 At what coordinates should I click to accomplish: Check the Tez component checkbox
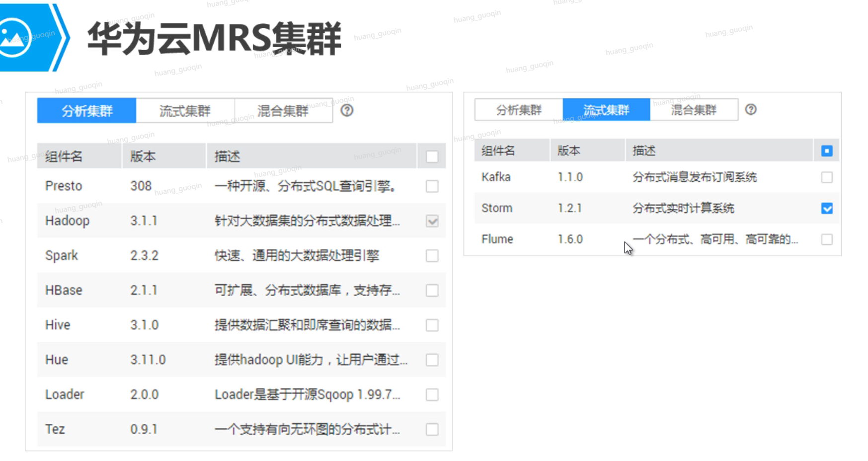coord(432,430)
